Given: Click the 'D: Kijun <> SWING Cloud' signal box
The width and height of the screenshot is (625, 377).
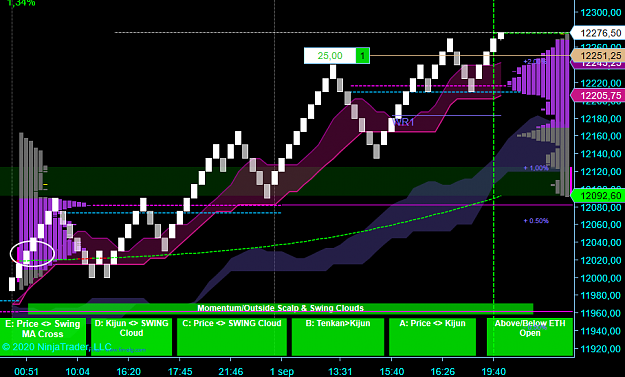Looking at the screenshot, I should click(x=132, y=337).
